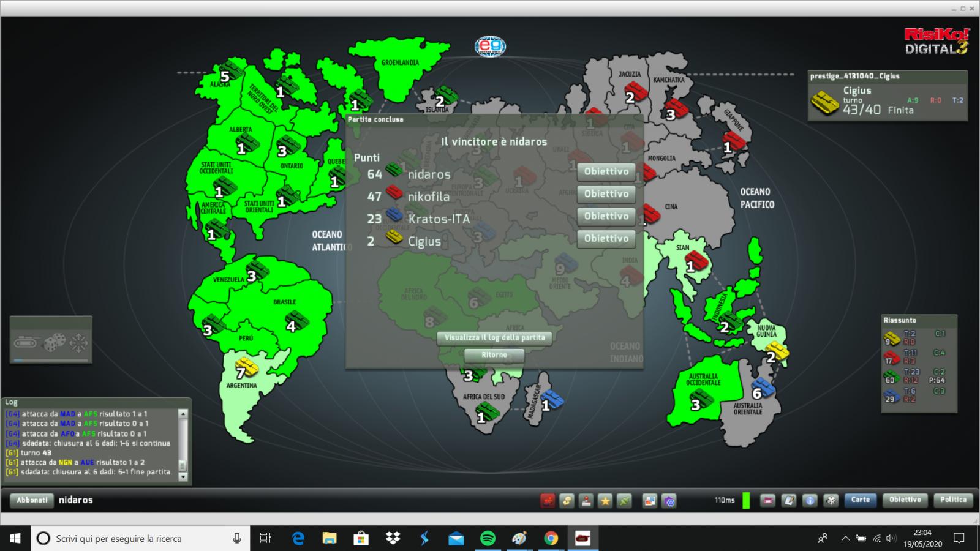Click the Windows search box
Image resolution: width=980 pixels, height=551 pixels.
(140, 538)
